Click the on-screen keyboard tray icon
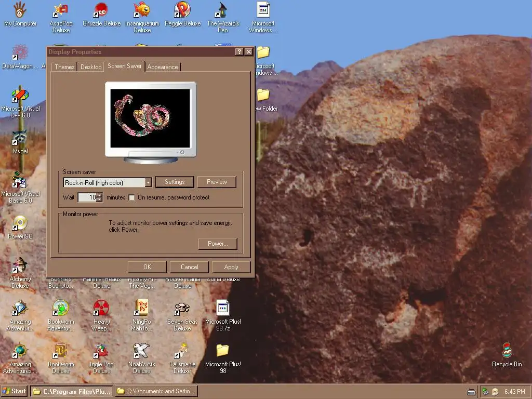The height and width of the screenshot is (399, 532). tap(471, 392)
